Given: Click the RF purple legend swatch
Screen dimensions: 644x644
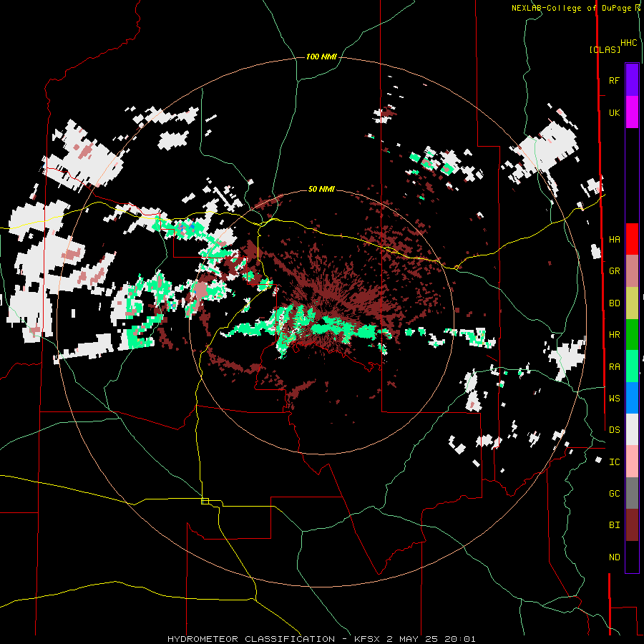Looking at the screenshot, I should click(x=632, y=80).
